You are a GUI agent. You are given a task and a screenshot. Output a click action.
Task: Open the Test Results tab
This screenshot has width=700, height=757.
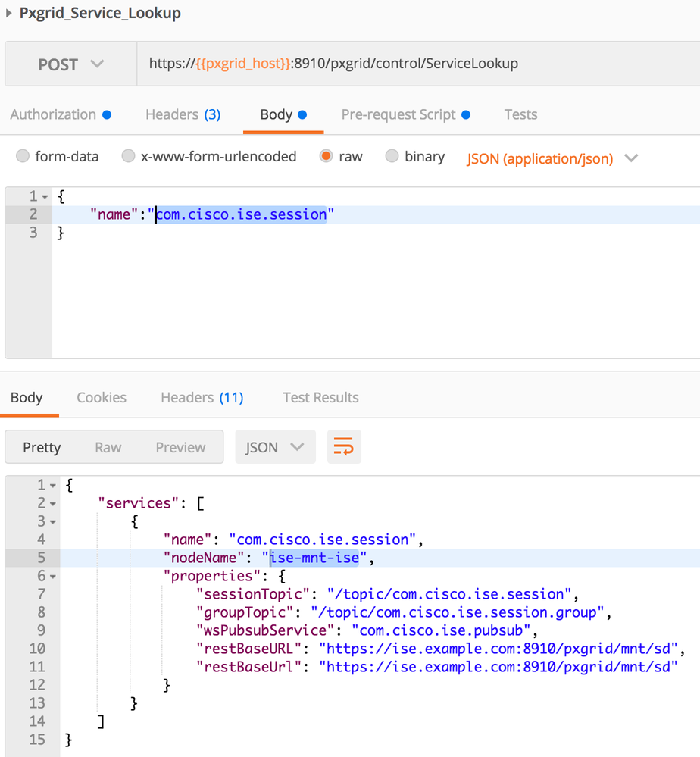[320, 397]
